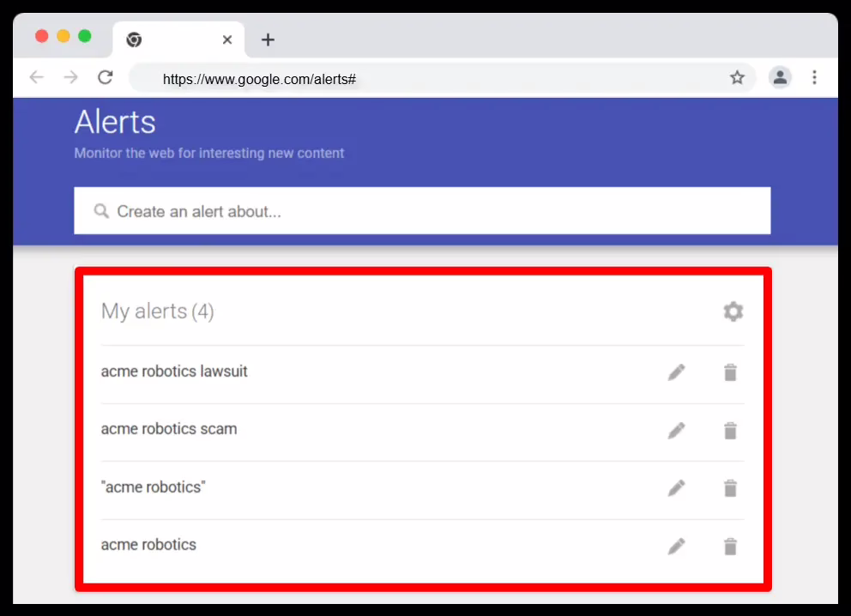Edit the 'acme robotics' alert
This screenshot has height=616, width=851.
tap(676, 546)
